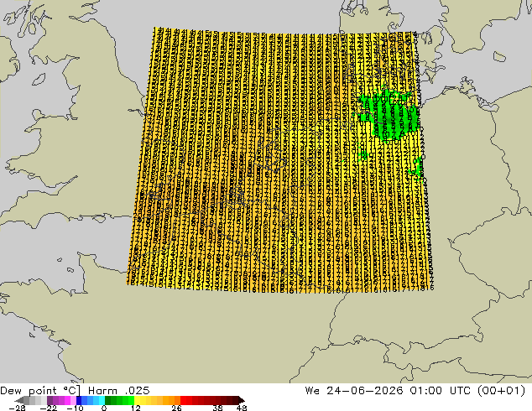Select the bright red swatch at 26
This screenshot has width=532, height=411.
183,400
